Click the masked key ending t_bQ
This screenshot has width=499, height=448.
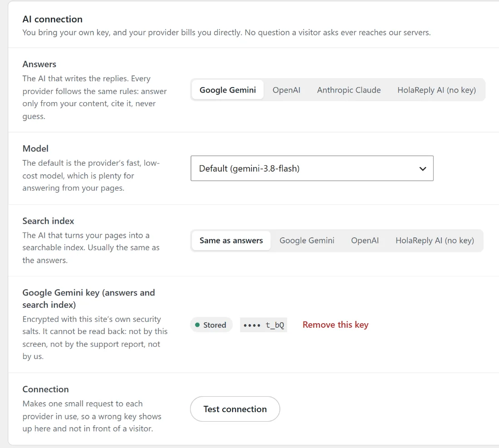[x=264, y=325]
